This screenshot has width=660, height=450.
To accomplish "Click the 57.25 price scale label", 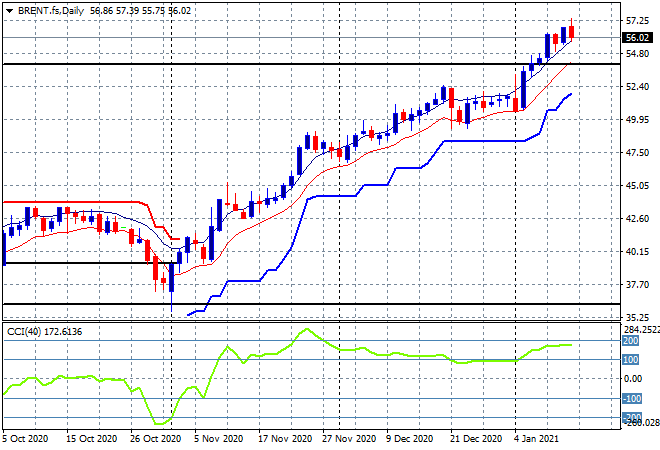I will tap(635, 20).
